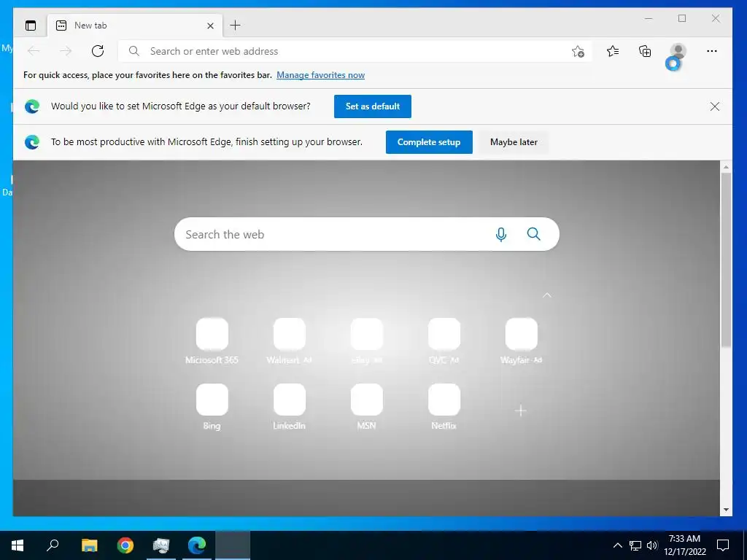Go forward using the forward arrow

click(x=66, y=51)
